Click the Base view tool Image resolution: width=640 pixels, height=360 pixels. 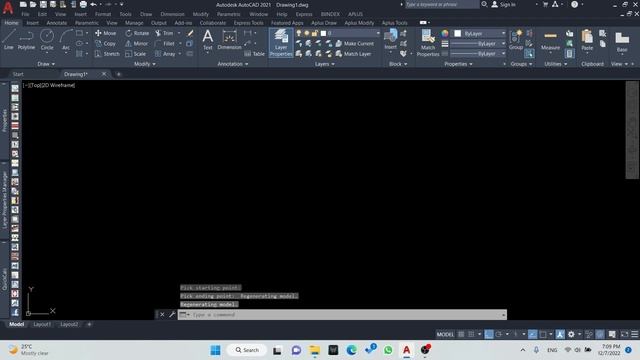pos(622,42)
